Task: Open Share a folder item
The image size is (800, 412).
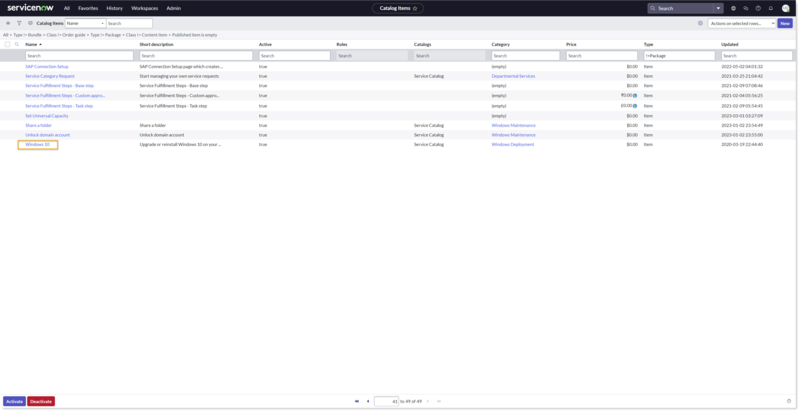Action: (x=38, y=125)
